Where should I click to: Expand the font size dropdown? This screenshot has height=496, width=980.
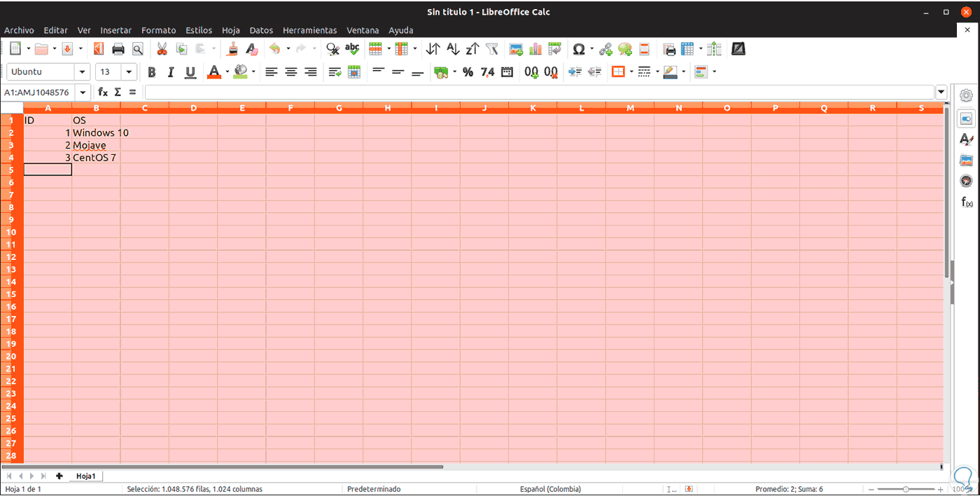(129, 72)
